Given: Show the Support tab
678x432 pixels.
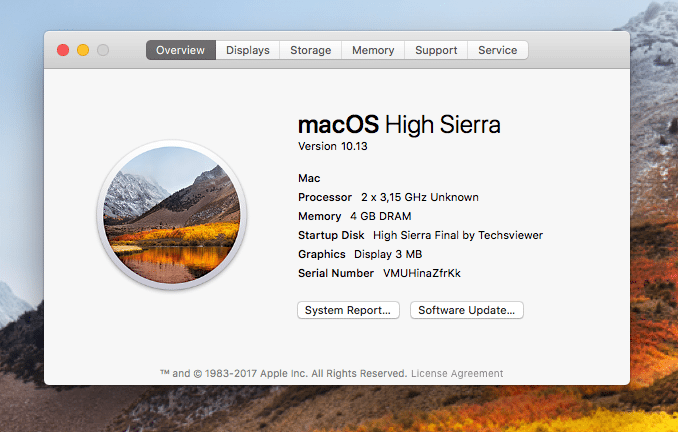Looking at the screenshot, I should click(x=436, y=50).
